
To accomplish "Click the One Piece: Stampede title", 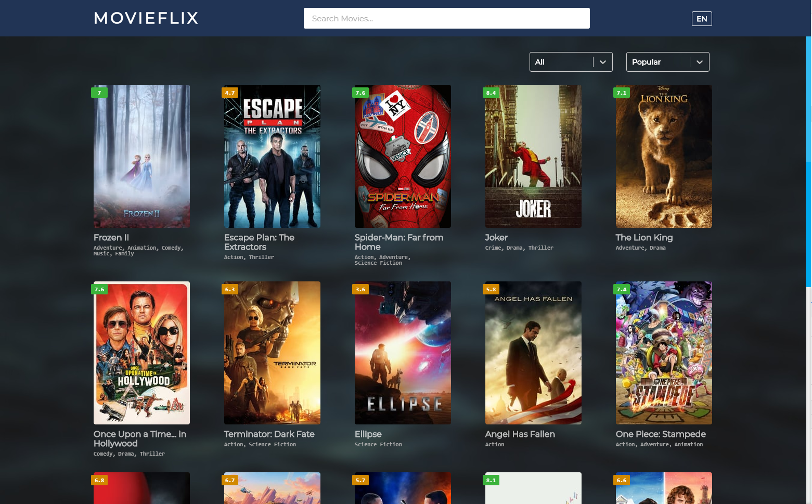I will (661, 434).
